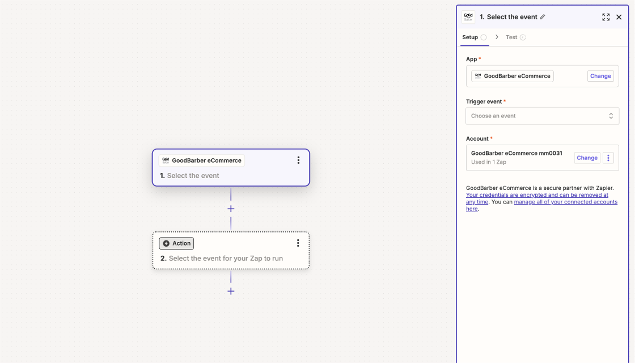
Task: Open the credentials encryption info link
Action: tap(536, 195)
